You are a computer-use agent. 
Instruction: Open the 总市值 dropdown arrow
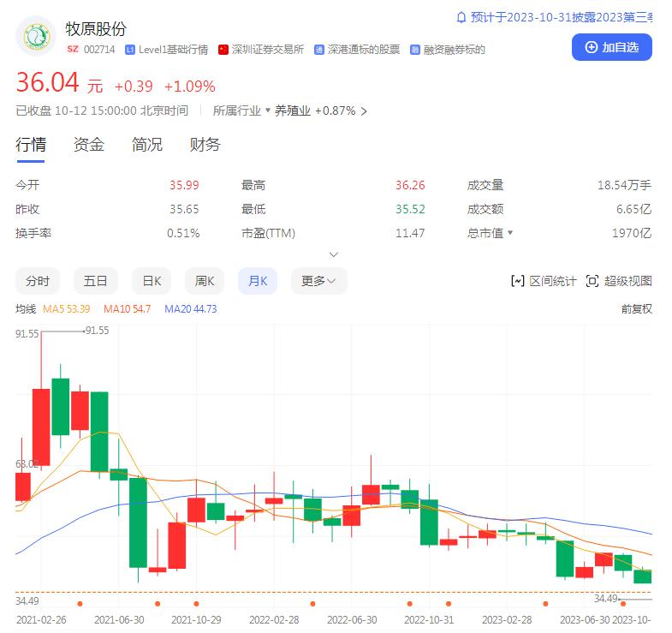[511, 233]
